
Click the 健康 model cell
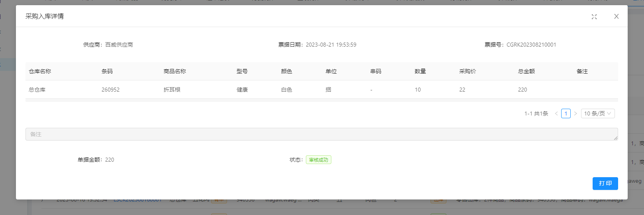tap(242, 90)
